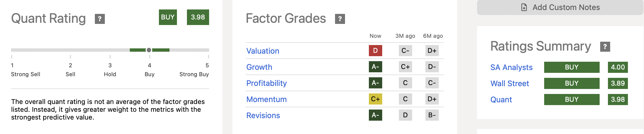Click the green BUY badge beside Quant Rating
This screenshot has width=644, height=134.
[x=168, y=17]
